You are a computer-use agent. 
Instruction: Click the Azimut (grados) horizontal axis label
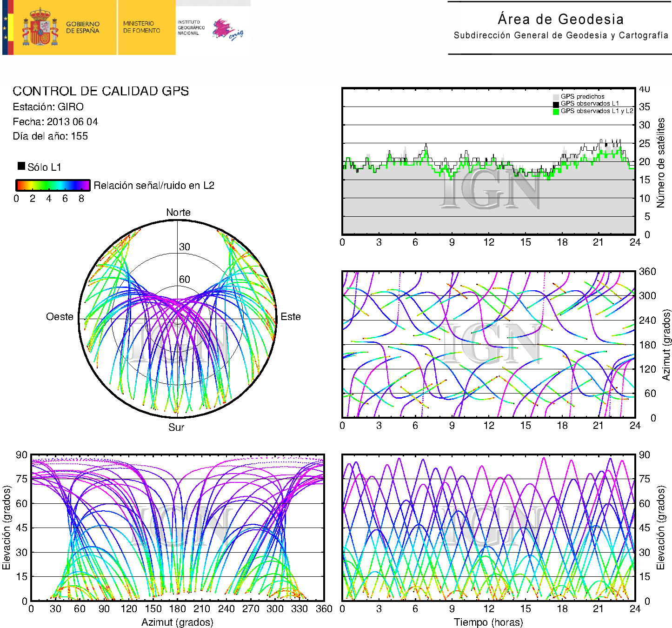[177, 622]
